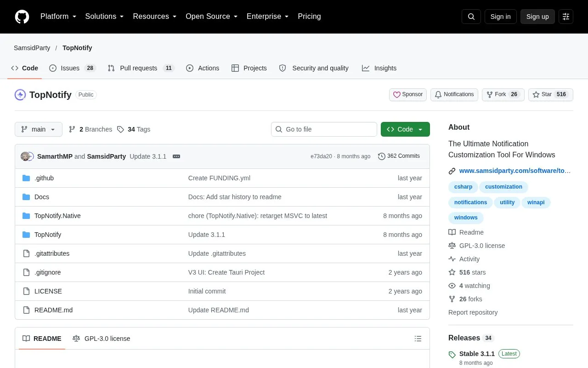Switch to the Insights tab
588x368 pixels.
(379, 68)
